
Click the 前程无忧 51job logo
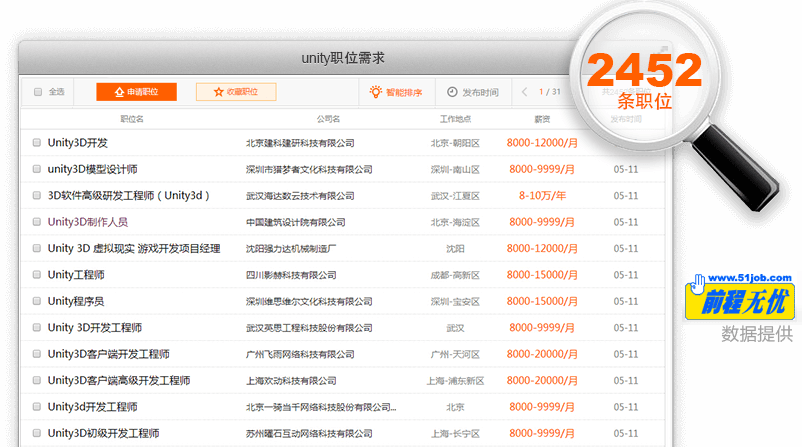[740, 297]
